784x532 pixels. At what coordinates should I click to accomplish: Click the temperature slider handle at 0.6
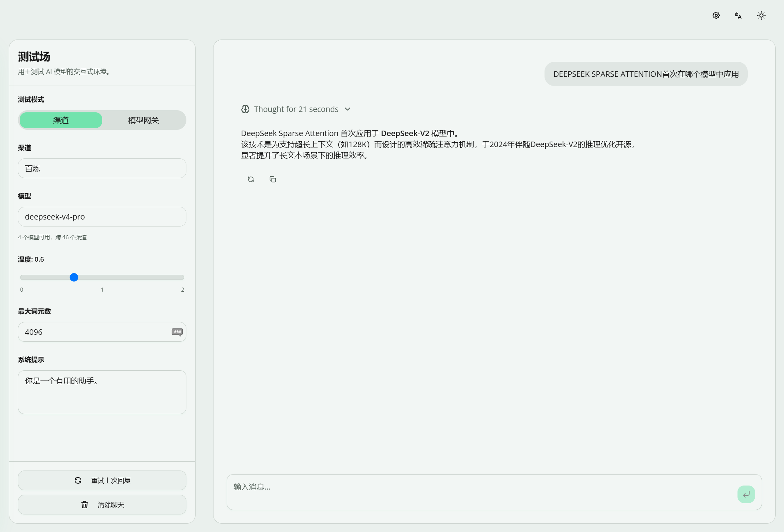(x=74, y=277)
